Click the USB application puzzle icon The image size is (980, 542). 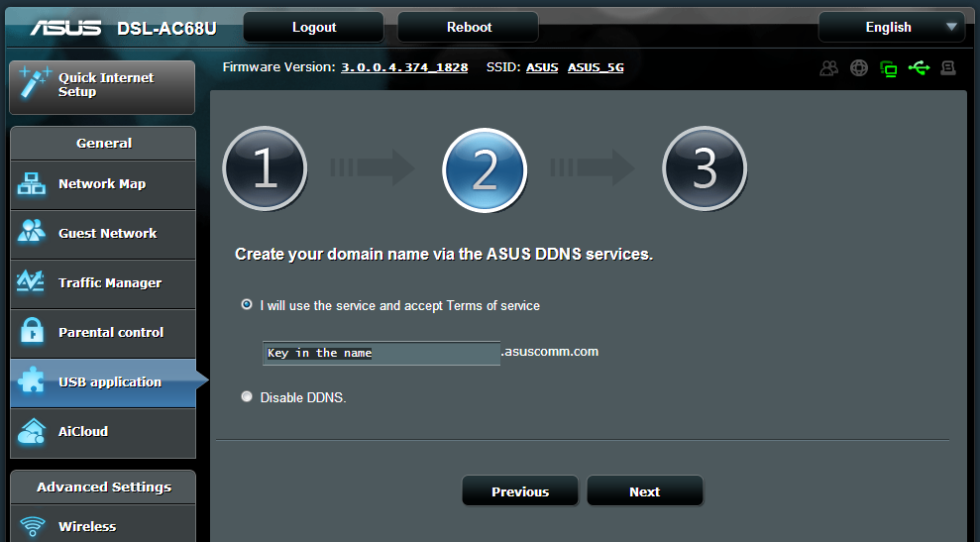32,380
